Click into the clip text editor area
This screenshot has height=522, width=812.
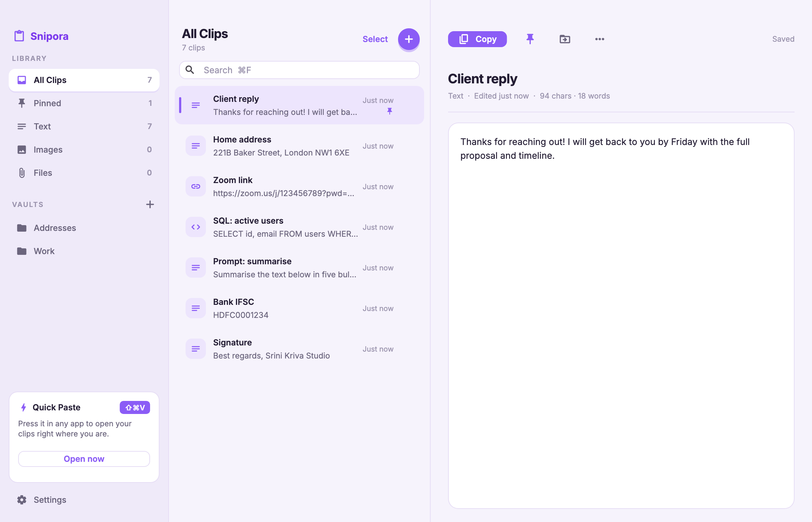pos(621,315)
